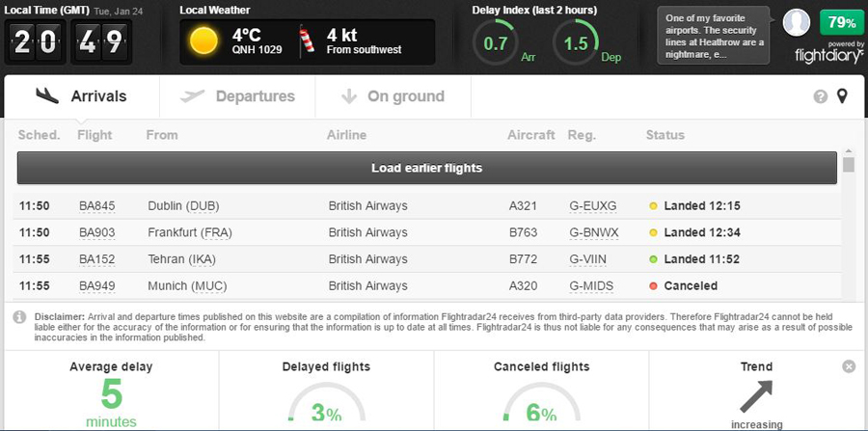
Task: Click the disclaimer info icon
Action: coord(19,317)
